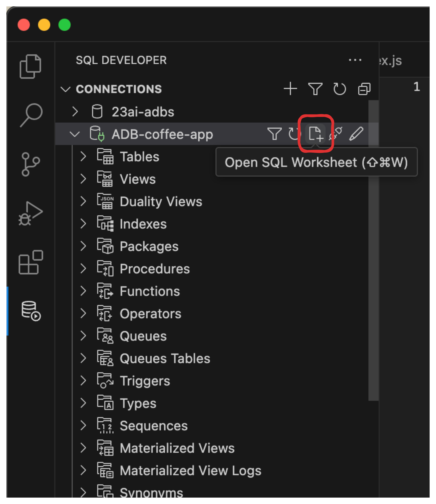Viewport: 436px width, 504px height.
Task: Open the SQL Developer more actions menu
Action: [355, 60]
